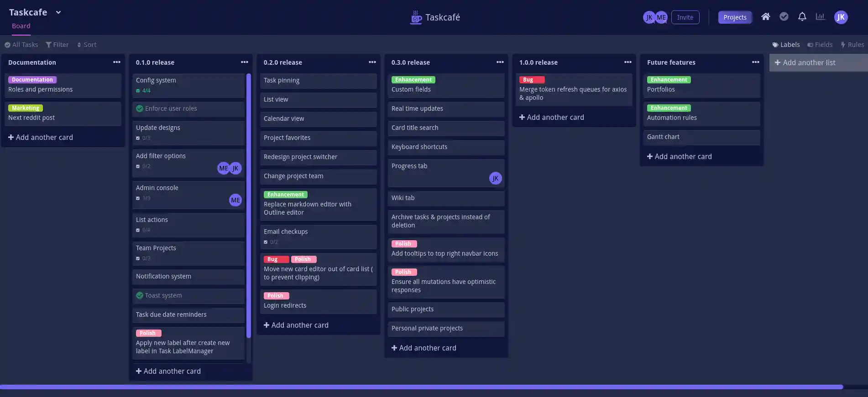Open Wiki tab card

pyautogui.click(x=446, y=198)
